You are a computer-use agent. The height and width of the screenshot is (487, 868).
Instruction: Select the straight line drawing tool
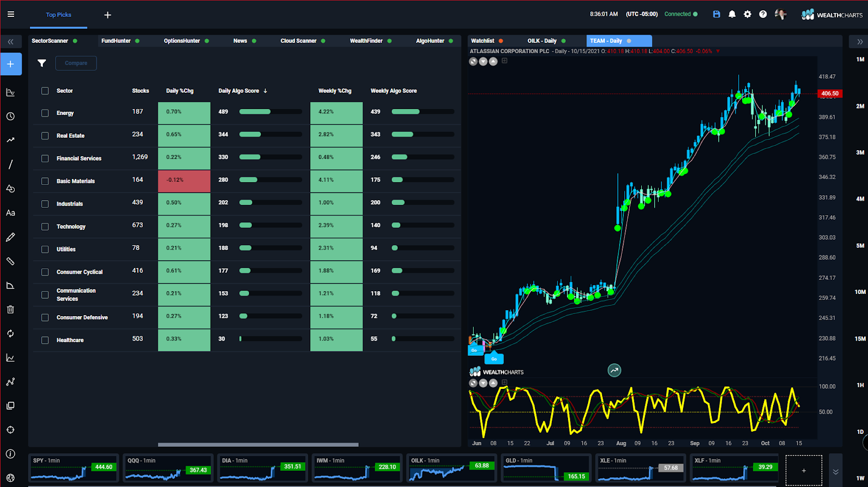click(x=10, y=164)
